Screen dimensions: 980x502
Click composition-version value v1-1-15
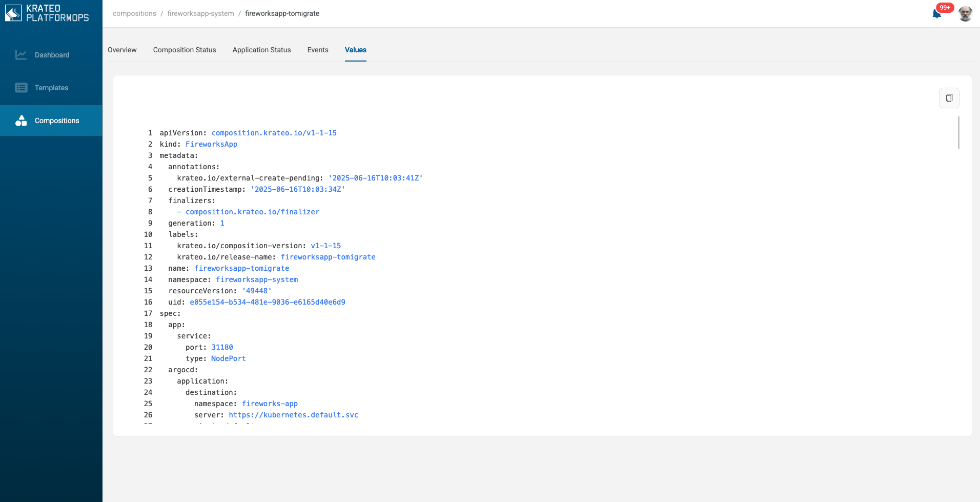tap(325, 246)
